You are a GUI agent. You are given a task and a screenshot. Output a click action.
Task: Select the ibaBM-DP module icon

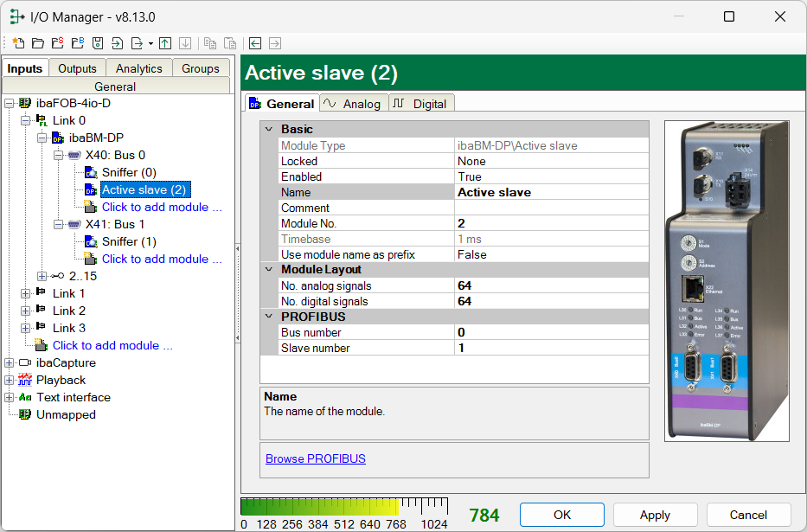coord(58,138)
